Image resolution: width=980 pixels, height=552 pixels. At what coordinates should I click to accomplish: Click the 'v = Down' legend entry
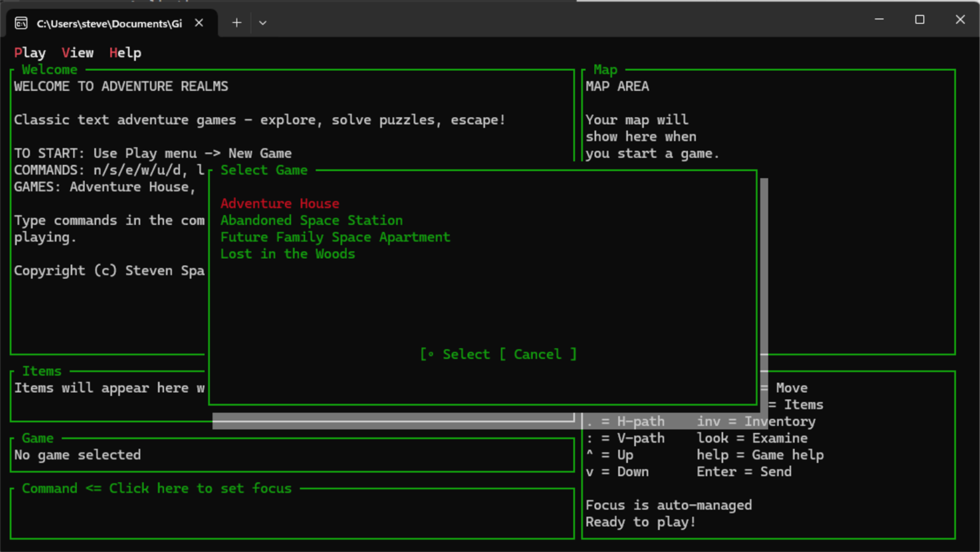tap(617, 472)
